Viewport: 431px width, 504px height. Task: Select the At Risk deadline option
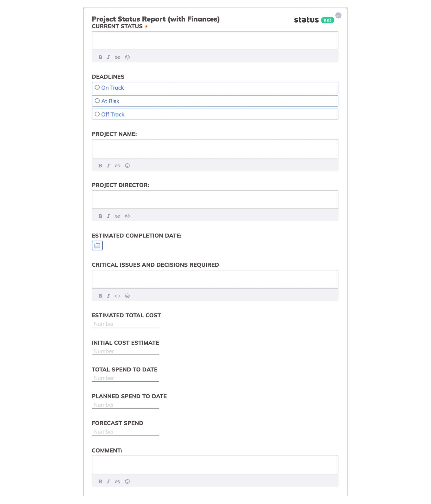coord(97,101)
